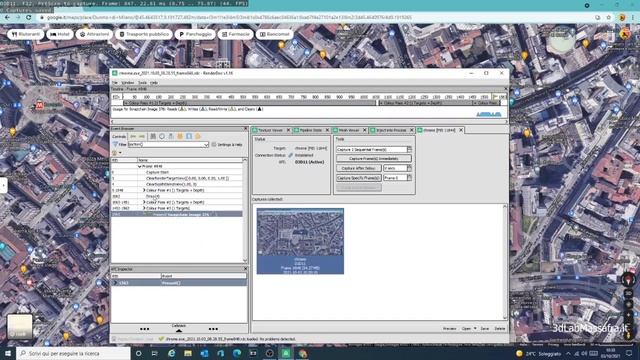The width and height of the screenshot is (640, 360).
Task: Close the Event Browser panel
Action: [x=245, y=129]
